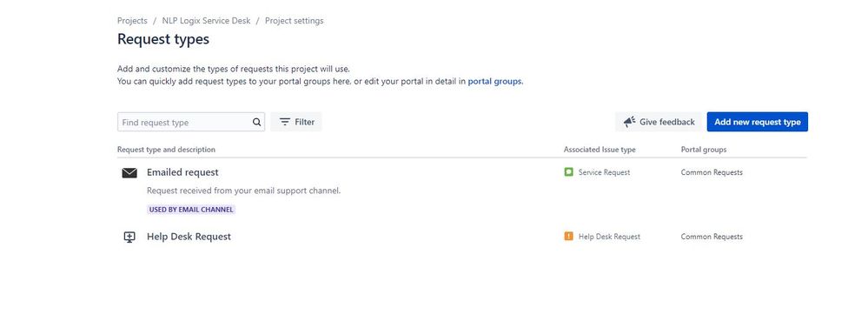Viewport: 868px width, 335px height.
Task: Click the orange Help Desk Request issue icon
Action: pos(568,237)
